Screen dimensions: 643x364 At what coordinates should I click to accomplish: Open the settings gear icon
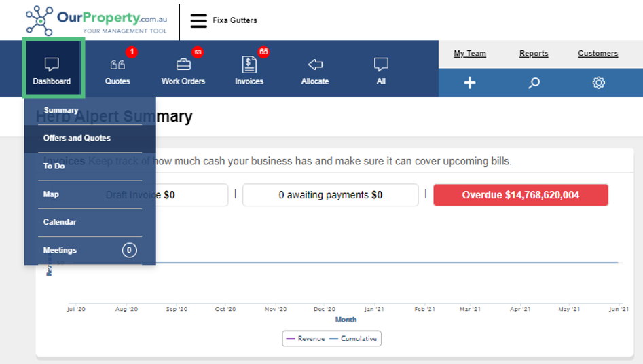click(598, 83)
